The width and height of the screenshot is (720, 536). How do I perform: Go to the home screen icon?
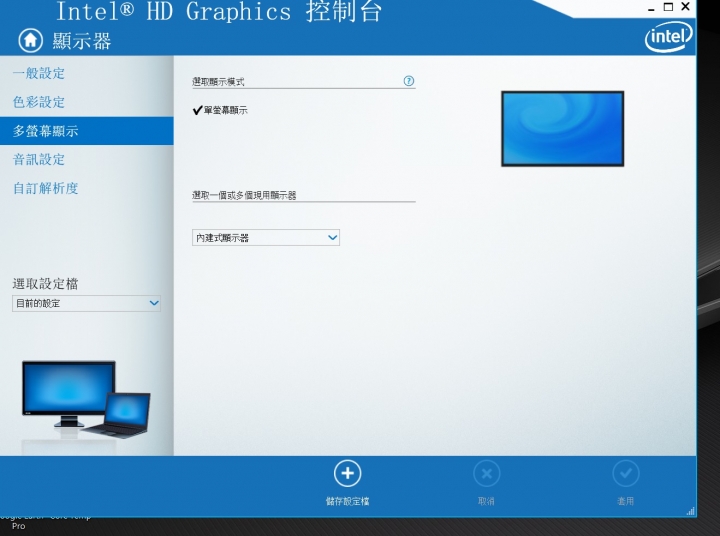(30, 40)
